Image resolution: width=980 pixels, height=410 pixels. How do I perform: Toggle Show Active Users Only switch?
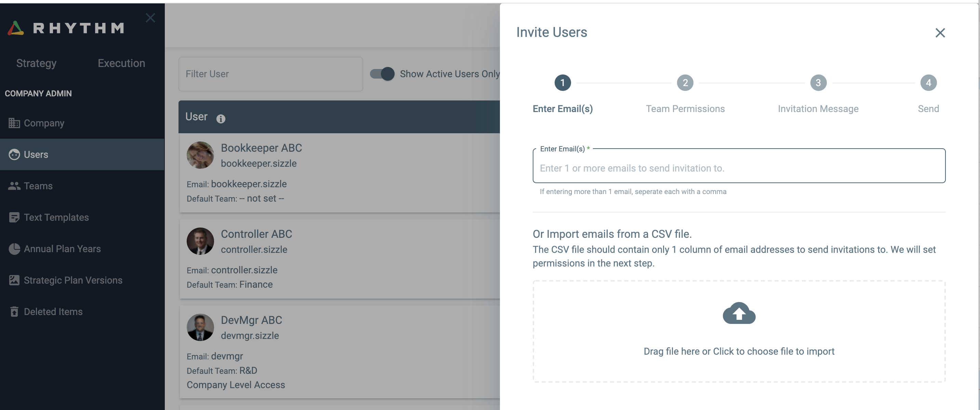tap(382, 74)
